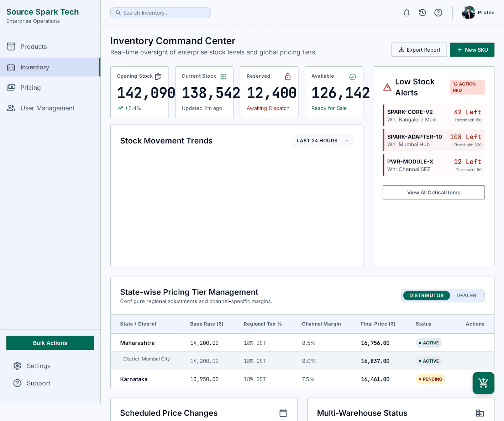This screenshot has width=504, height=421.
Task: Click the Pricing banknote icon
Action: (11, 88)
